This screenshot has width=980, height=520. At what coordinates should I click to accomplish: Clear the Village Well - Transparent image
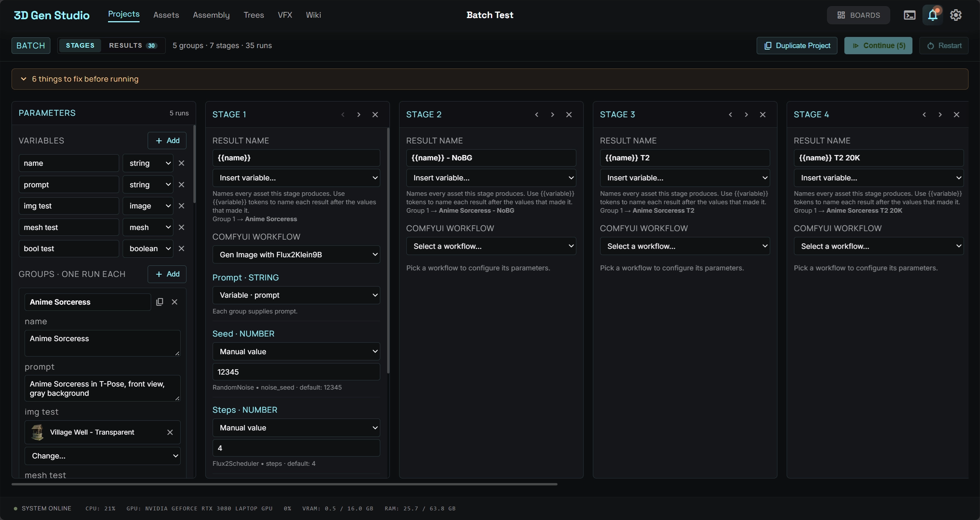coord(170,432)
